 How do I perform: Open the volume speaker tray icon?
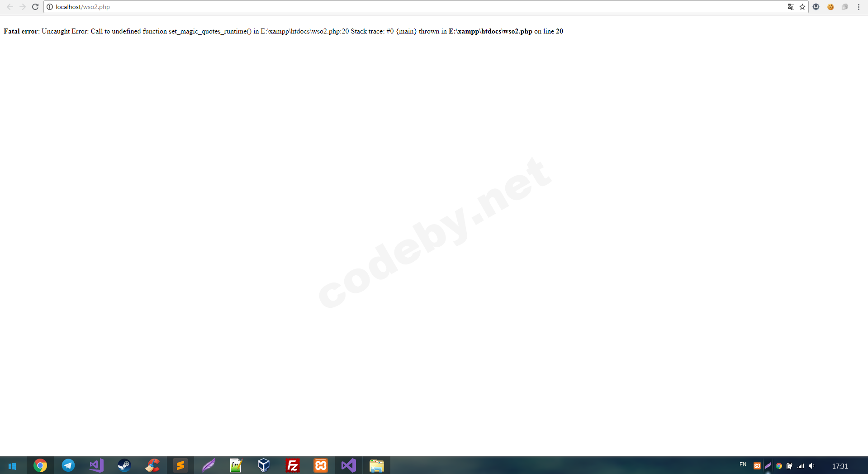(812, 466)
